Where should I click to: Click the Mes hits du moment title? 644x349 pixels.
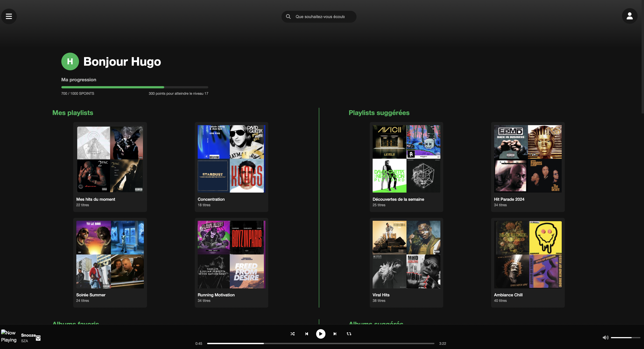pyautogui.click(x=96, y=199)
